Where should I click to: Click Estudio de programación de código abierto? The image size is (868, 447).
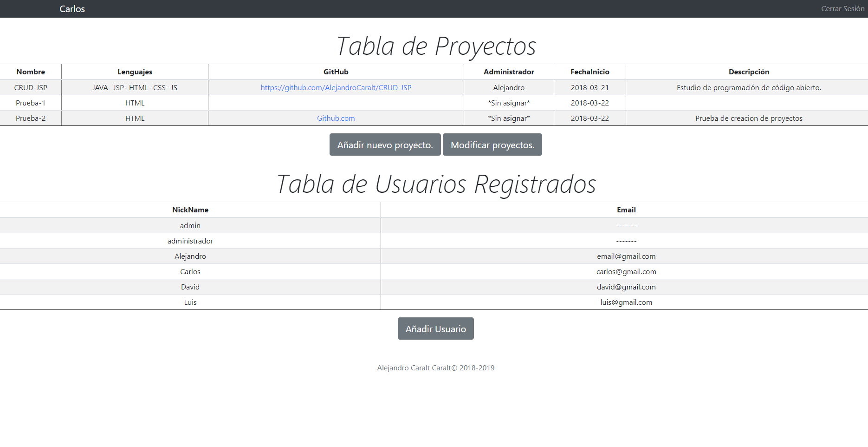[x=749, y=87]
